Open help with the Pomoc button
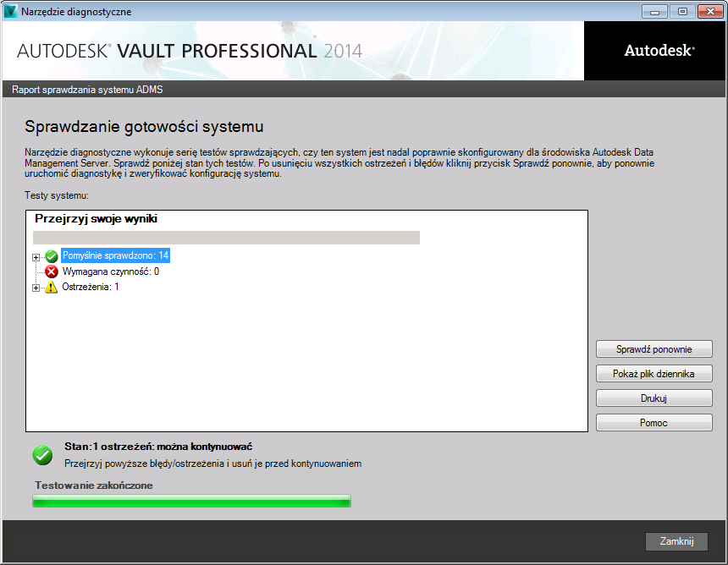This screenshot has height=565, width=728. point(654,423)
